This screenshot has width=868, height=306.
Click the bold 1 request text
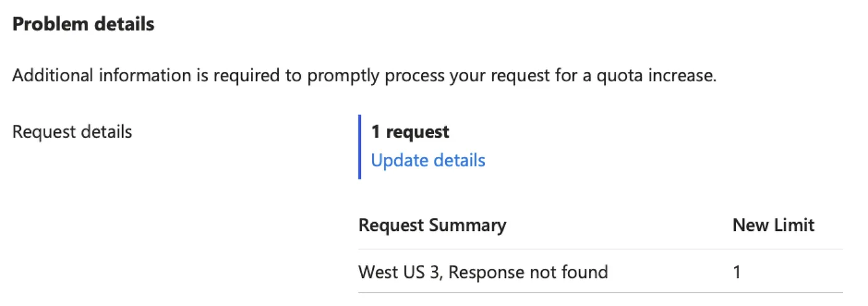(x=410, y=132)
